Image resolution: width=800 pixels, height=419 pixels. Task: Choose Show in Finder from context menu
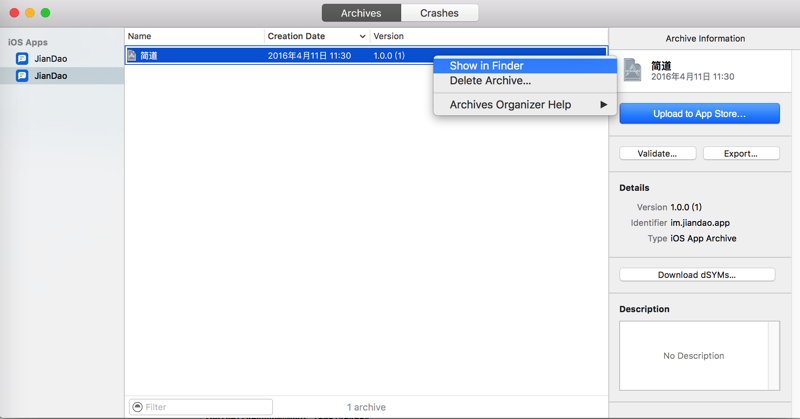(525, 66)
